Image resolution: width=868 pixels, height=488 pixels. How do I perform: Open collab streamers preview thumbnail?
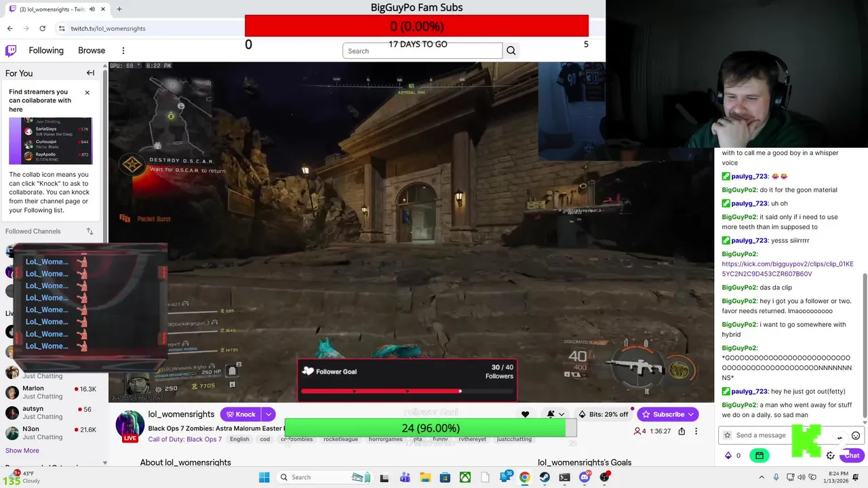click(x=51, y=141)
